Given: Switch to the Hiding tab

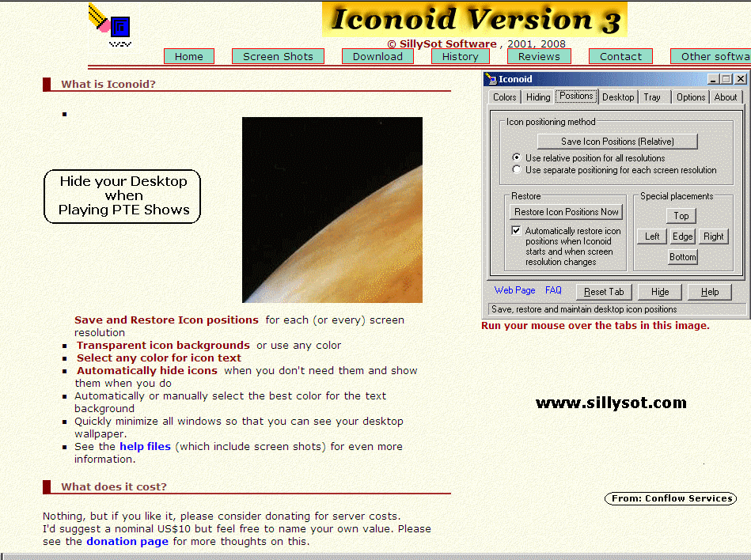Looking at the screenshot, I should (x=538, y=97).
